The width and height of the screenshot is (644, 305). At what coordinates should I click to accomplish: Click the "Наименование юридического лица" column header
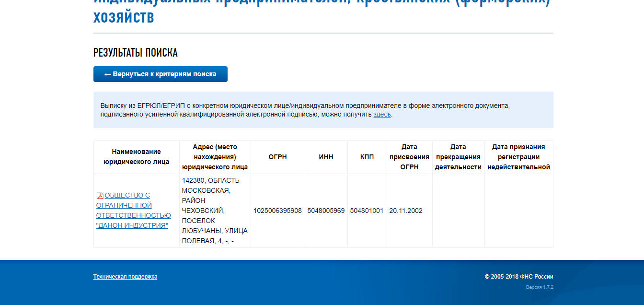pos(136,157)
